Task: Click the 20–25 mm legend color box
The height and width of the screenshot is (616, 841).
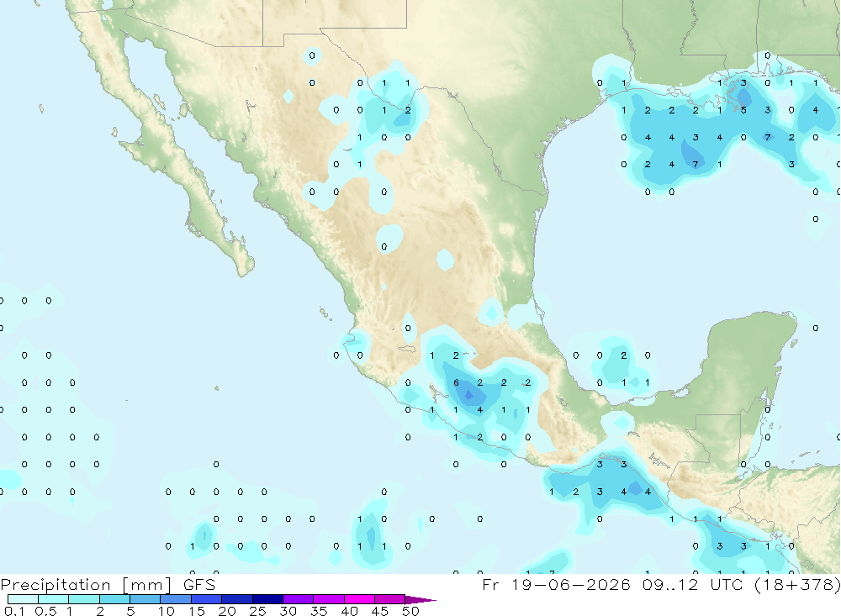Action: click(236, 599)
